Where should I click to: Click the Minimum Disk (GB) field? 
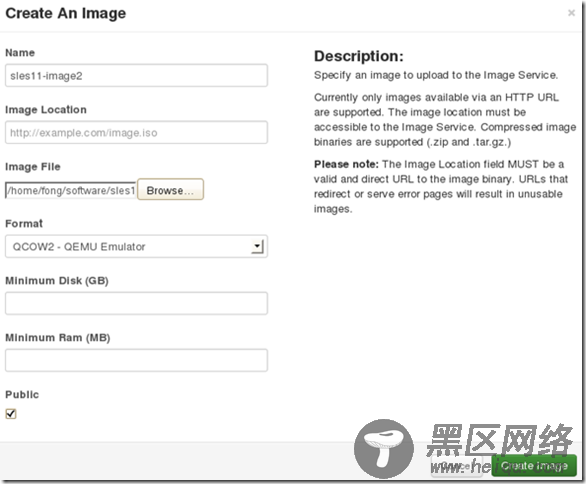[x=136, y=303]
